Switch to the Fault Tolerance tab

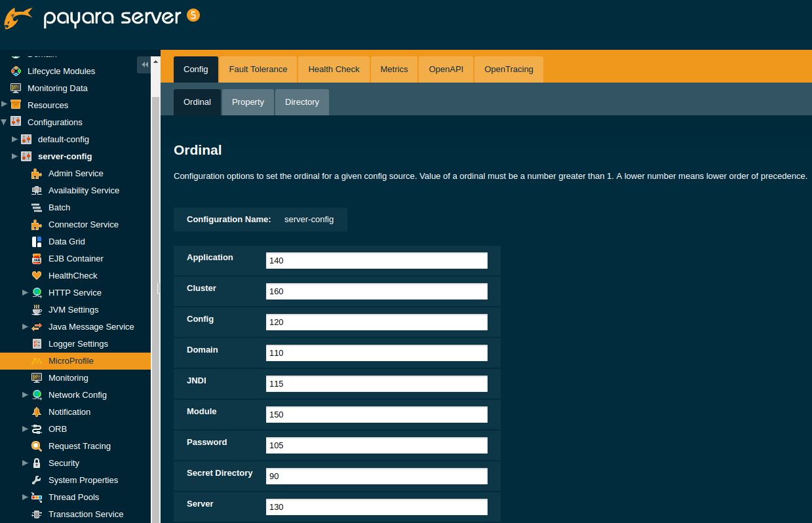tap(258, 69)
